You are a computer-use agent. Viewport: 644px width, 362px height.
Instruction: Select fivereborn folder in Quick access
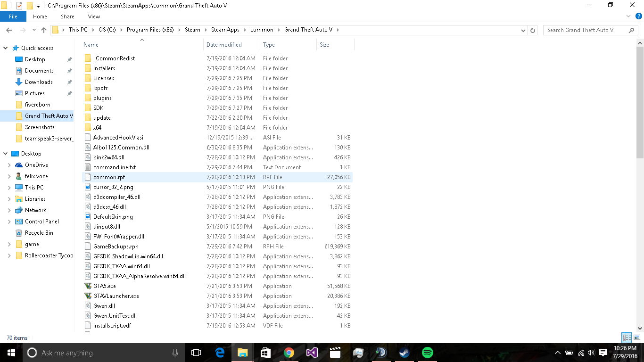click(37, 105)
